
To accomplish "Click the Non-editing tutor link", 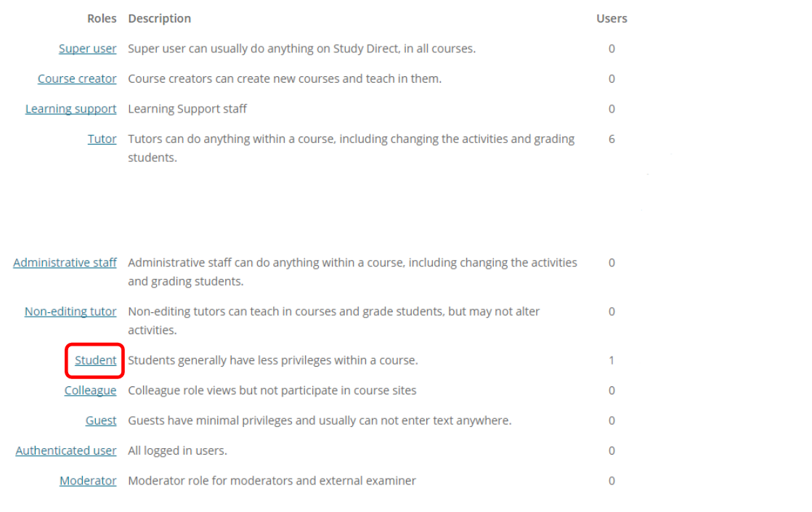I will (x=70, y=312).
